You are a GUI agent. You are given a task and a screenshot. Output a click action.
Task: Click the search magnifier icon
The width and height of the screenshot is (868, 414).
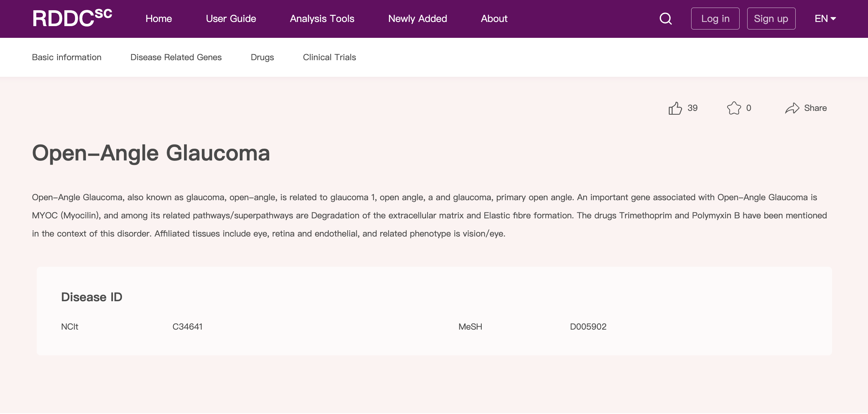[x=665, y=19]
